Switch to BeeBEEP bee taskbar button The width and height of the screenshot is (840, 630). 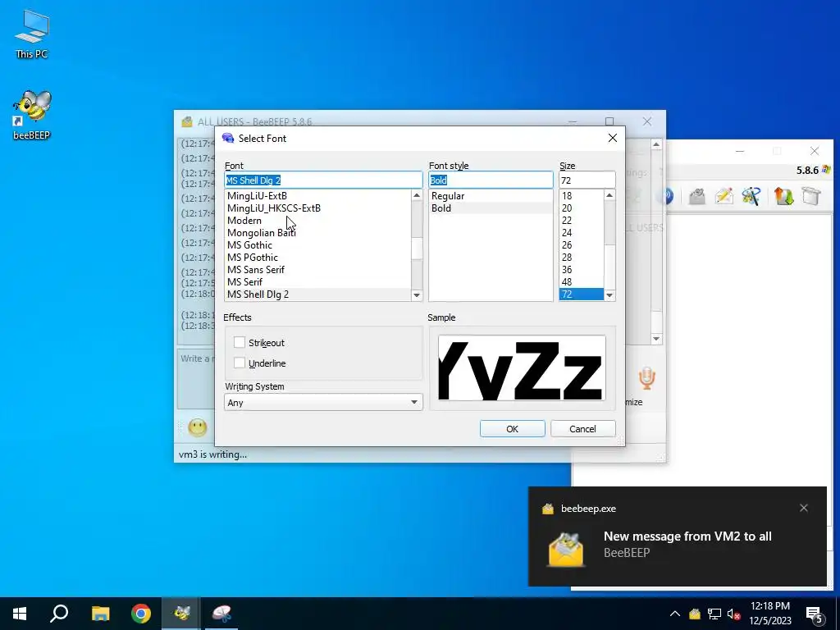pyautogui.click(x=181, y=614)
